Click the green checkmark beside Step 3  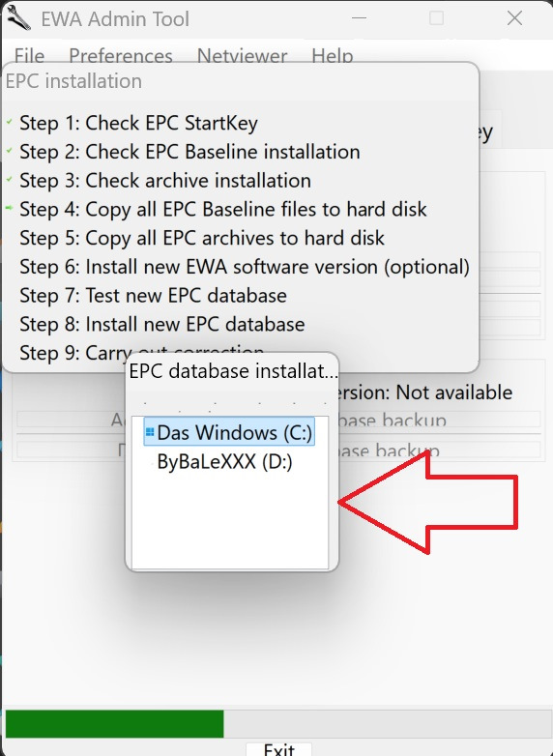point(9,180)
